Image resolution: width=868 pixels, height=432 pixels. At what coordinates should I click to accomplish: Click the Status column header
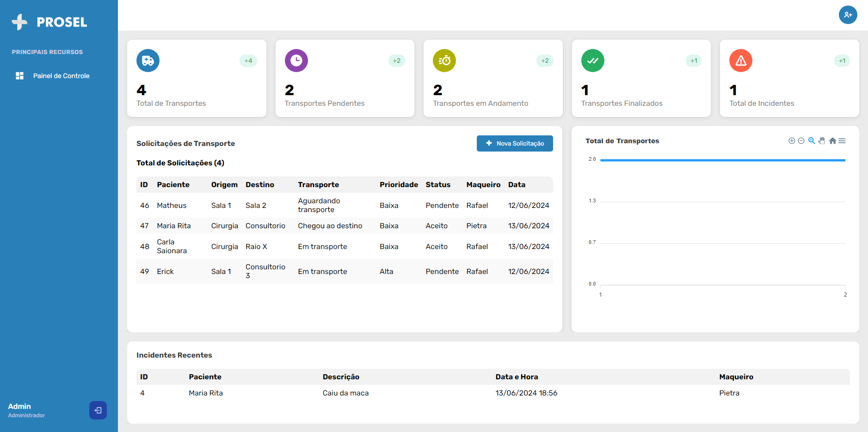point(438,185)
